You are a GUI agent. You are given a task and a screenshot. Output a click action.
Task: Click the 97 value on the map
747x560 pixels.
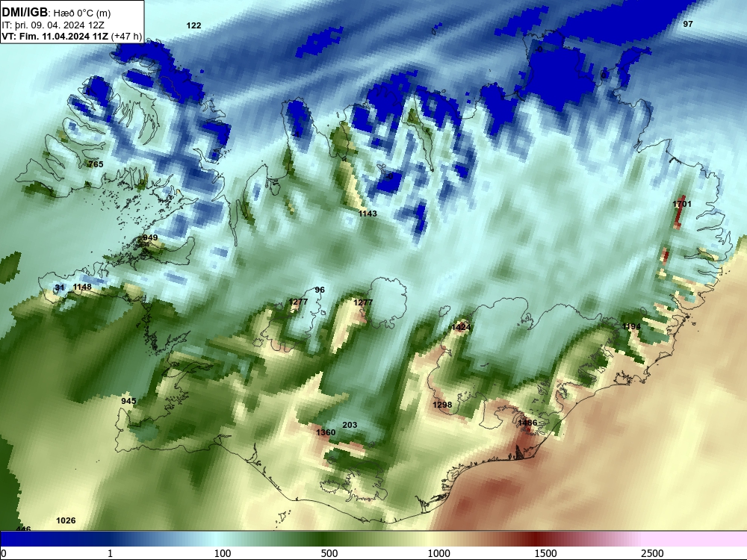(x=688, y=24)
